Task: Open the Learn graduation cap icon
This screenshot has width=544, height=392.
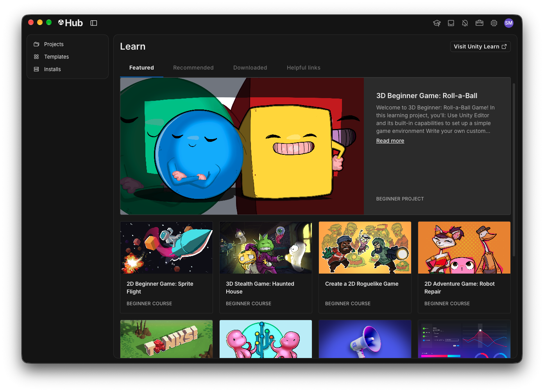Action: (x=437, y=23)
